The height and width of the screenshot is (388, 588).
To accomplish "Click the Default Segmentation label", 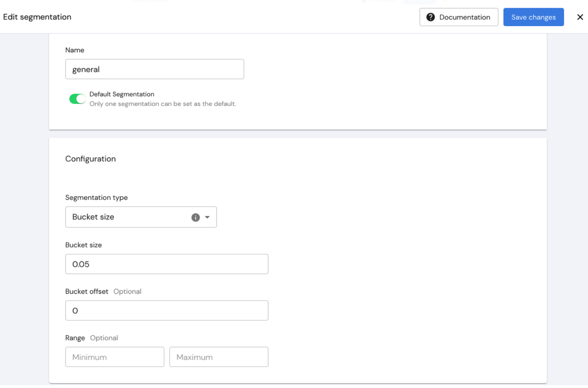I will pyautogui.click(x=122, y=94).
